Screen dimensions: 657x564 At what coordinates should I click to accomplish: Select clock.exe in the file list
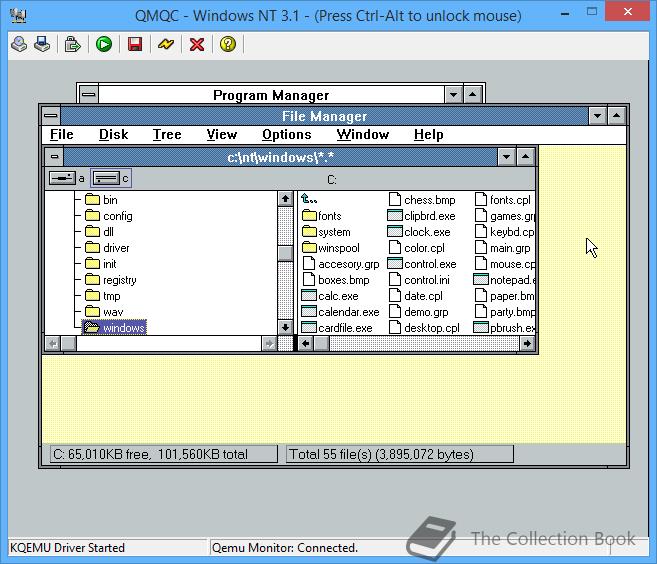click(419, 232)
